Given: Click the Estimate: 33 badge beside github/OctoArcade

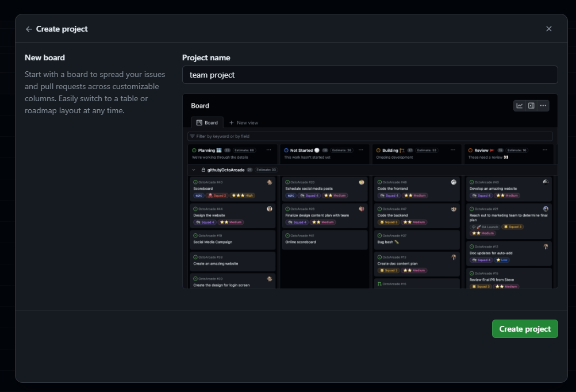Looking at the screenshot, I should point(266,170).
